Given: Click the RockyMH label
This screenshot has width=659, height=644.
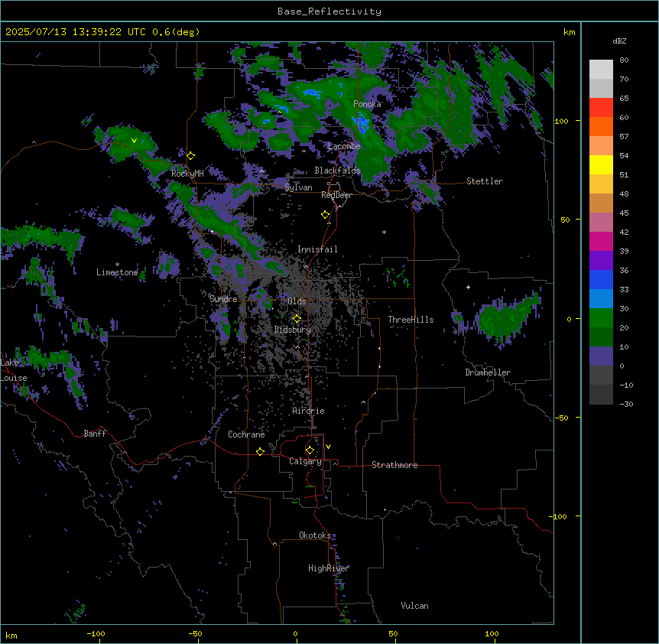Looking at the screenshot, I should point(187,174).
